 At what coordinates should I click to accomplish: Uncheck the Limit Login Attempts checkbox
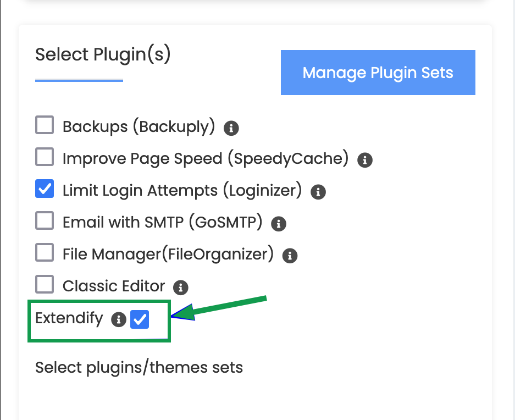45,189
